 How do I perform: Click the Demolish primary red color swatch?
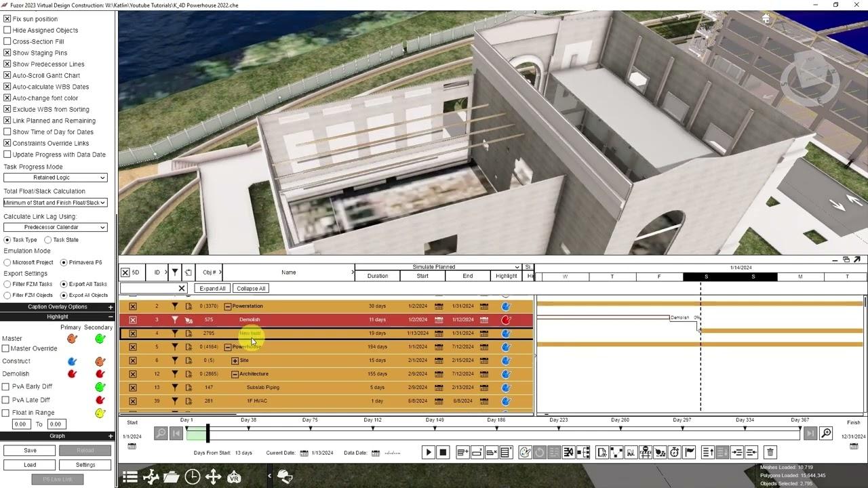pyautogui.click(x=72, y=373)
